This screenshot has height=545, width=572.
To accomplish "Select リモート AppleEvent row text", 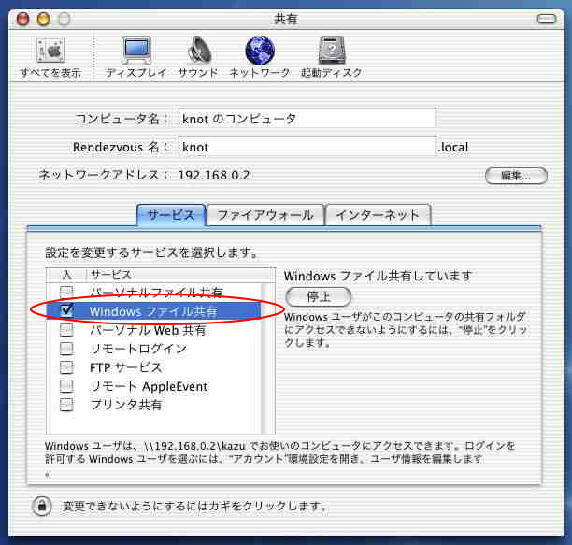I will coord(149,386).
